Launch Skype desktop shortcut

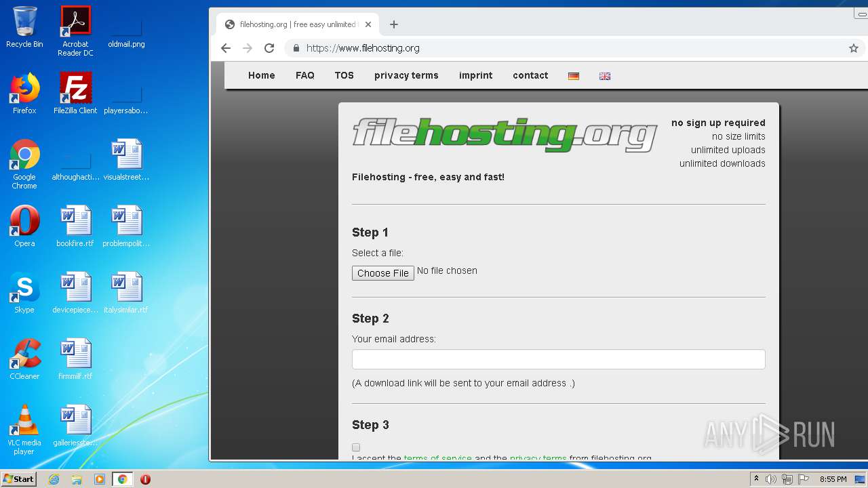[x=24, y=293]
